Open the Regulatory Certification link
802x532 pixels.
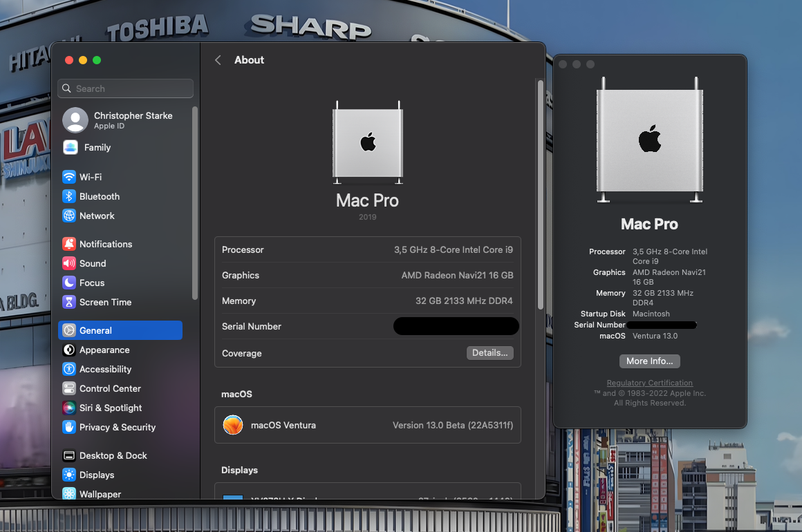(650, 383)
